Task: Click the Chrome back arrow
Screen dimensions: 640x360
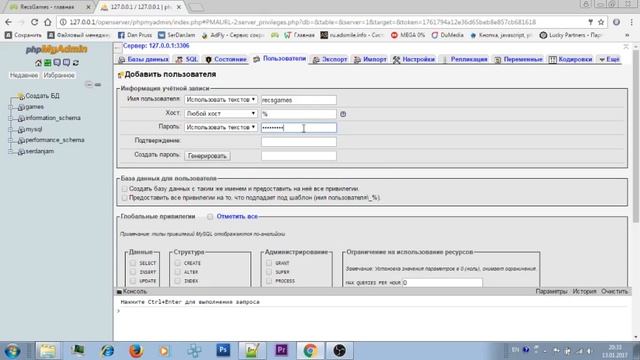Action: tap(9, 22)
